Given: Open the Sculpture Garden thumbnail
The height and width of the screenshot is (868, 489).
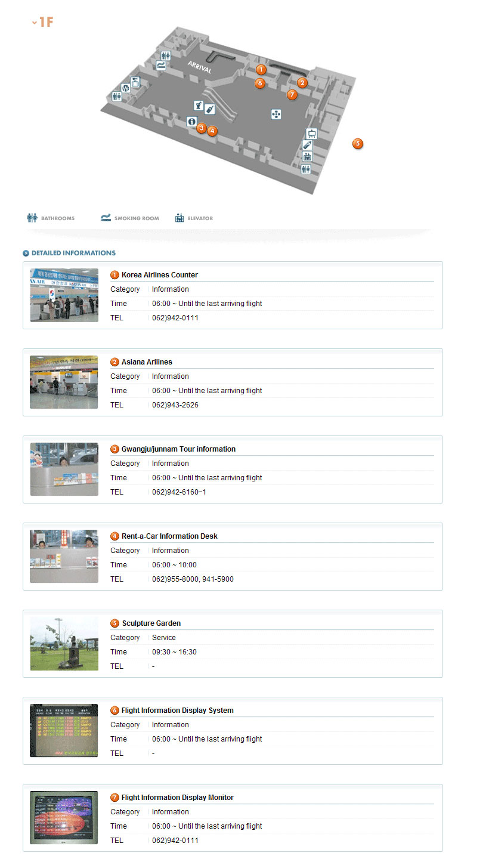Looking at the screenshot, I should click(64, 644).
